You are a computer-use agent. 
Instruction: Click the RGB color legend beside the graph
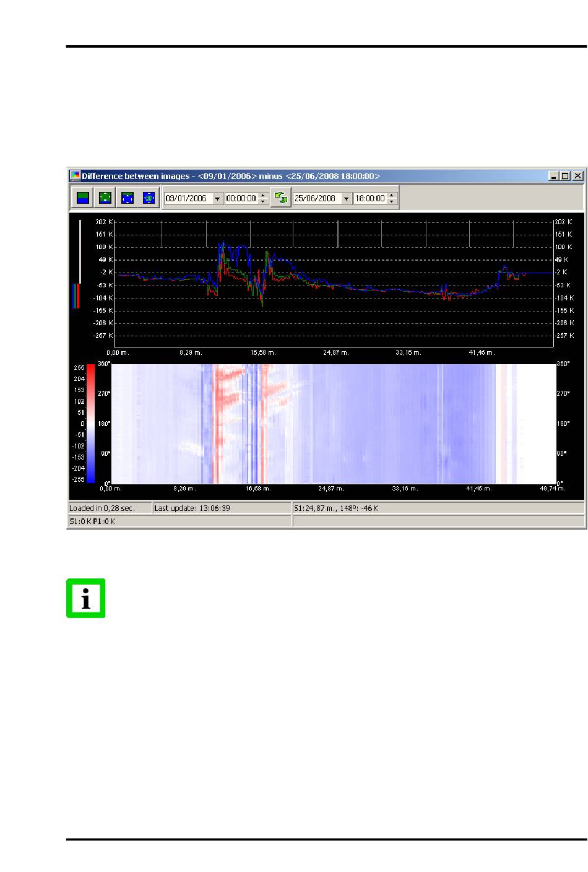(76, 296)
